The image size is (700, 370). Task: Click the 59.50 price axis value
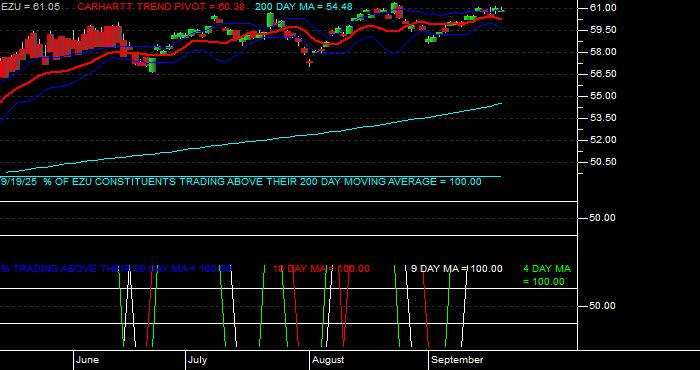[x=603, y=30]
